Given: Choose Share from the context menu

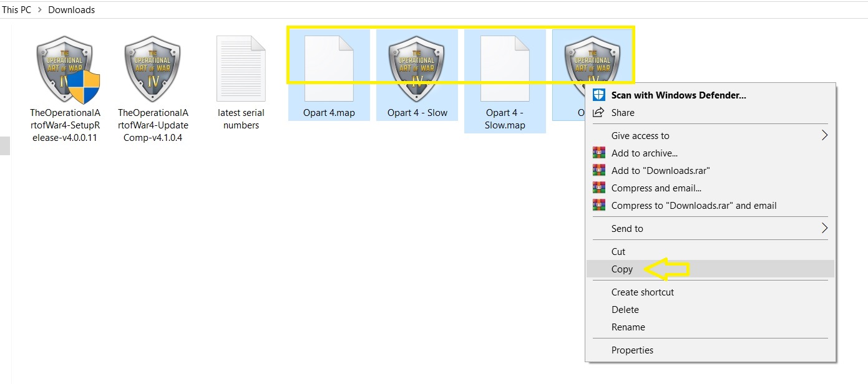Looking at the screenshot, I should pyautogui.click(x=710, y=113).
